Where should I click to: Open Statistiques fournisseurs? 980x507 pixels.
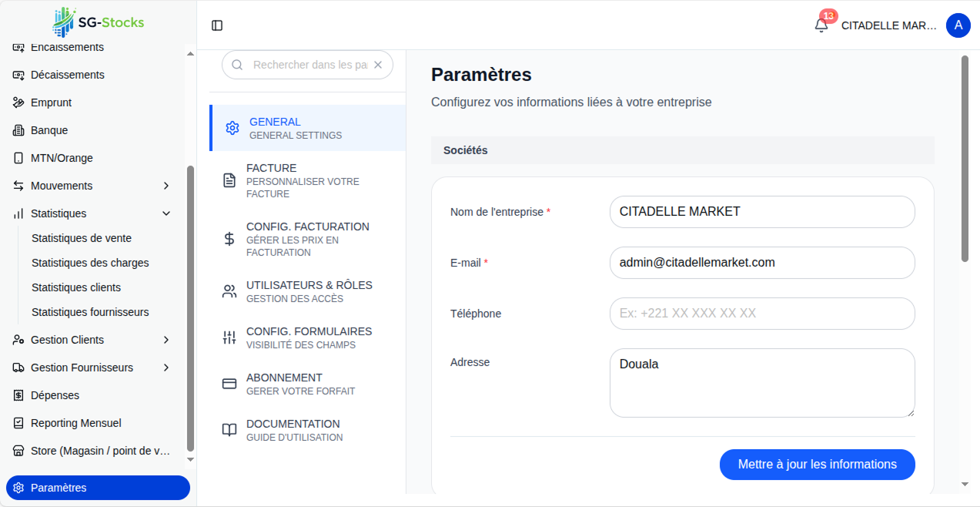point(90,312)
